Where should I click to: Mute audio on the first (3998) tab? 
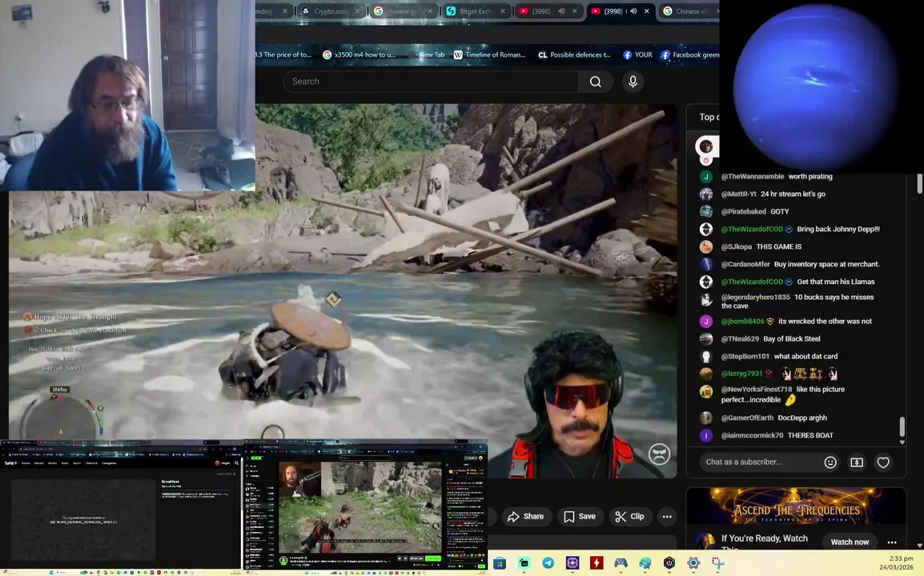tap(561, 11)
